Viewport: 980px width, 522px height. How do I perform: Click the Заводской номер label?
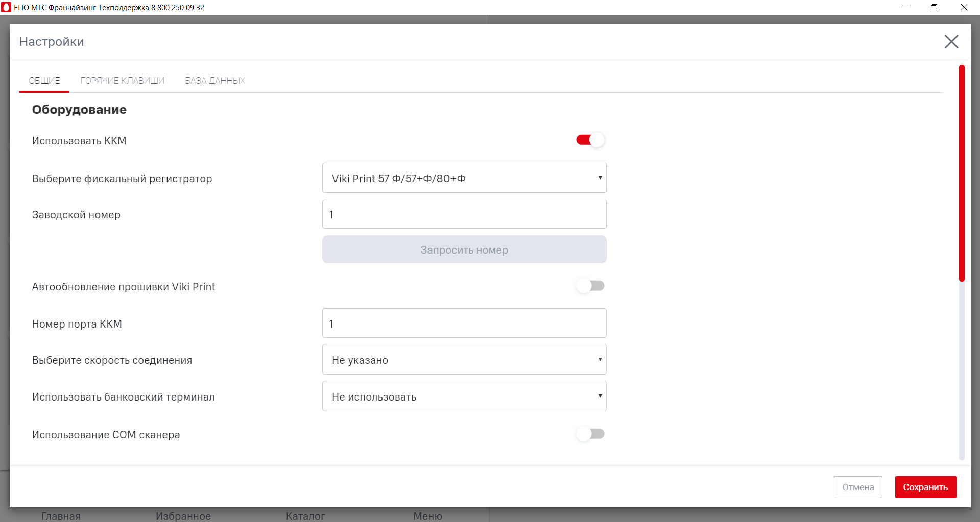point(76,215)
